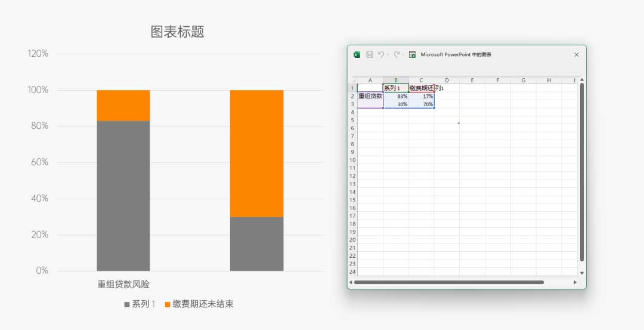Click the horizontal scrollbar right arrow
The image size is (644, 330).
pyautogui.click(x=575, y=282)
